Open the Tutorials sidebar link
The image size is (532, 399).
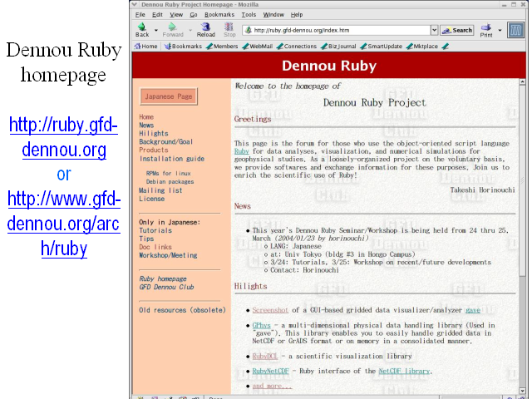155,230
